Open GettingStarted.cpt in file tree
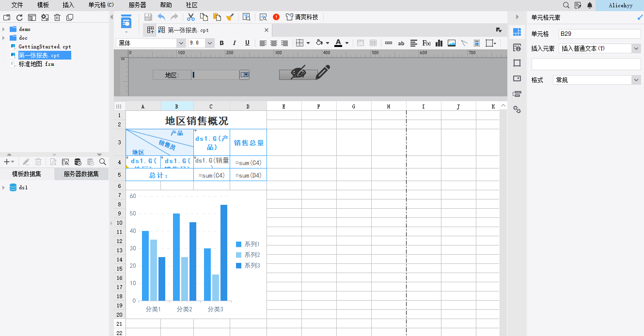The width and height of the screenshot is (644, 336). pos(45,46)
